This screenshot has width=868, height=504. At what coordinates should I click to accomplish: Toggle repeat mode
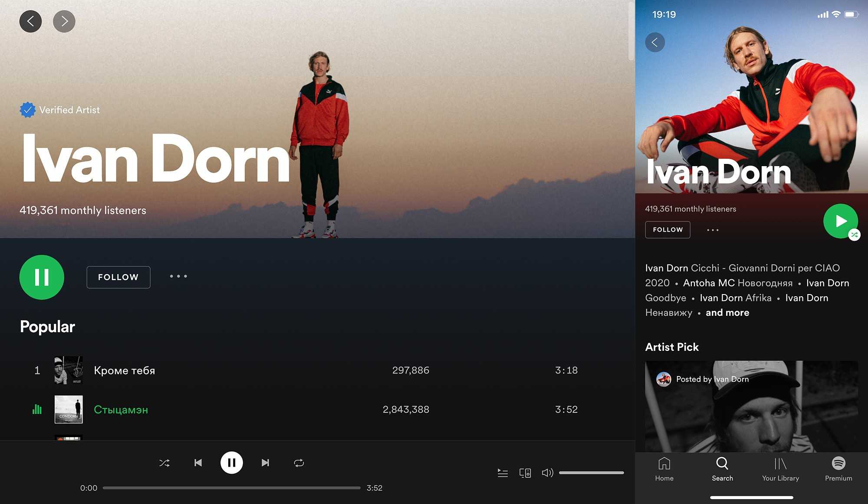tap(299, 463)
